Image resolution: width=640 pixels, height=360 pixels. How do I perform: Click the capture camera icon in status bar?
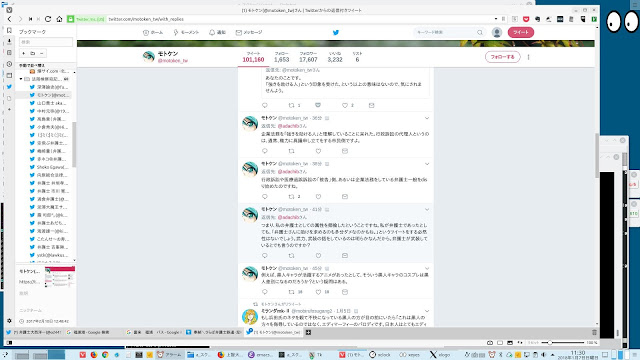tap(490, 343)
